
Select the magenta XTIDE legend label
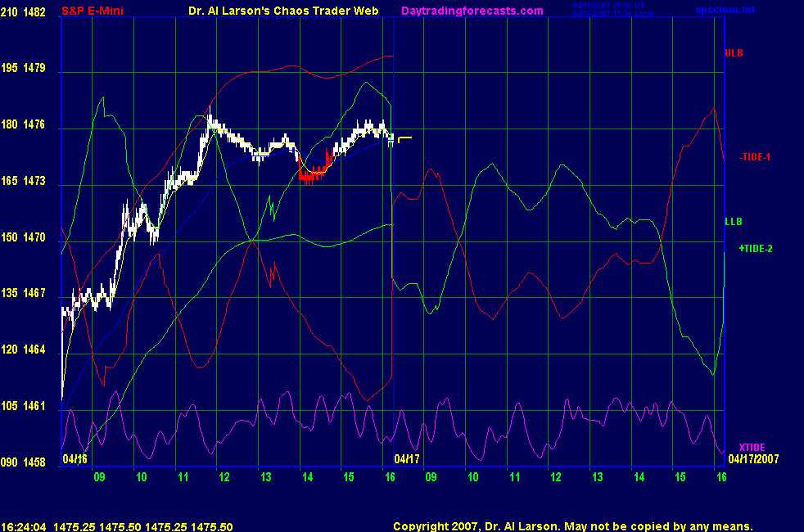coord(752,447)
